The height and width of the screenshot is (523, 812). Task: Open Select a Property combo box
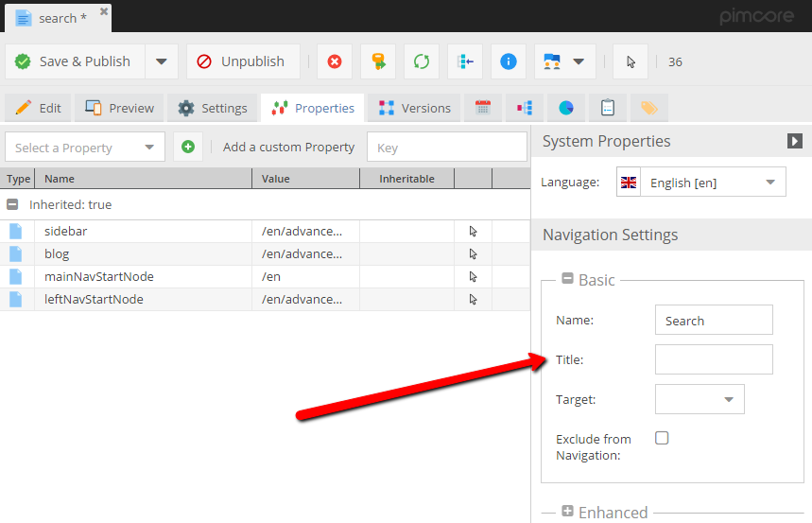pyautogui.click(x=85, y=148)
